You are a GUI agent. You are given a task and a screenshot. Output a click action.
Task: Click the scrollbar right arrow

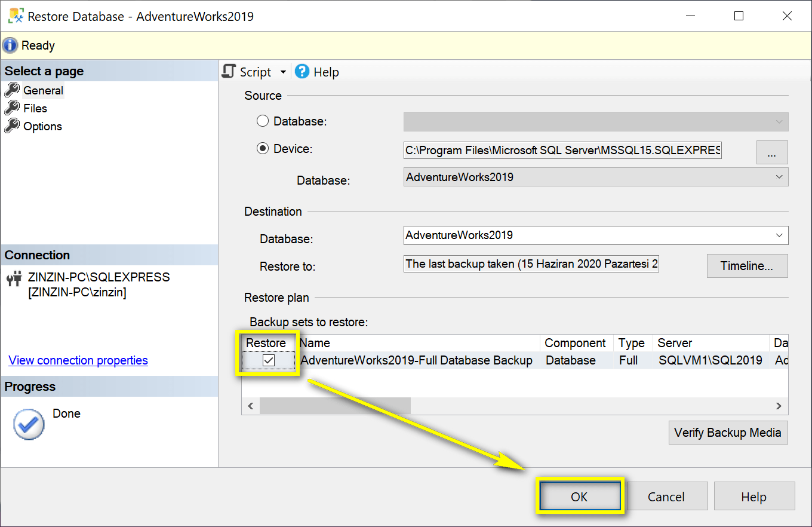pos(779,406)
